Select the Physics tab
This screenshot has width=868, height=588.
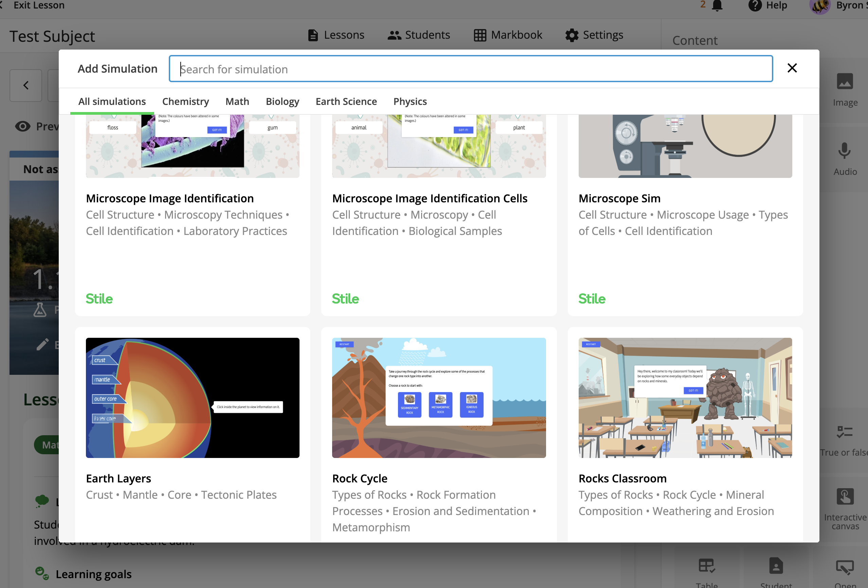(x=410, y=102)
